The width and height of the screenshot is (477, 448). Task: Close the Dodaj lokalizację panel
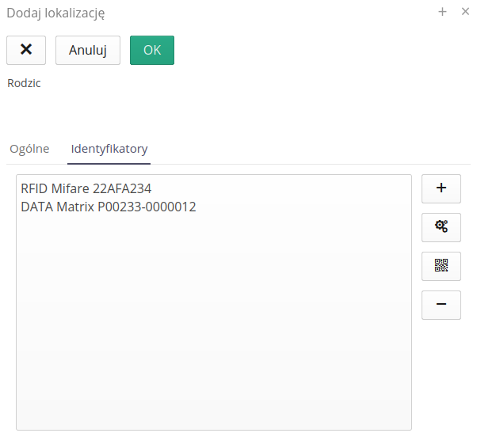[x=465, y=12]
